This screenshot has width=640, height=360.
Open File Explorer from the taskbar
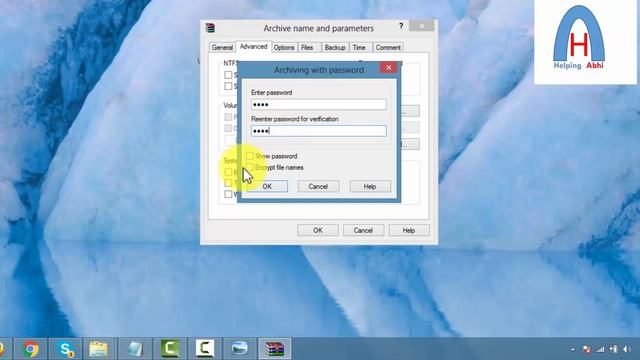pyautogui.click(x=98, y=349)
